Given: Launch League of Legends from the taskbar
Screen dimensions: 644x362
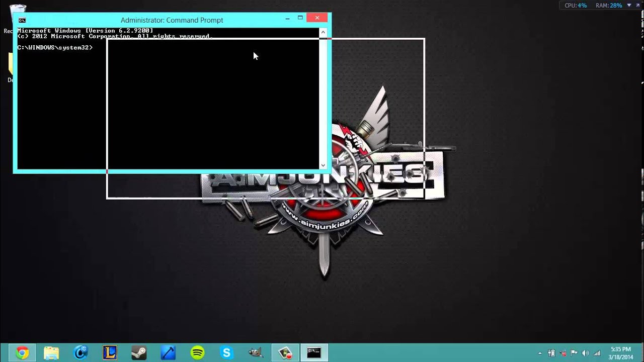Looking at the screenshot, I should (x=110, y=353).
